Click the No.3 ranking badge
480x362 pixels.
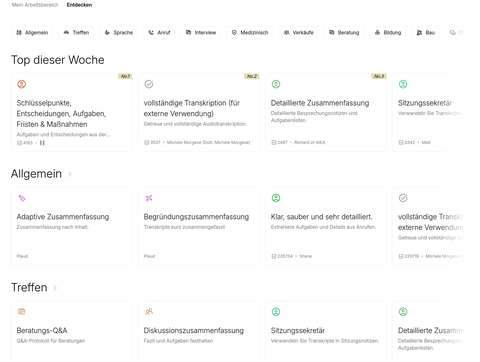pos(379,76)
